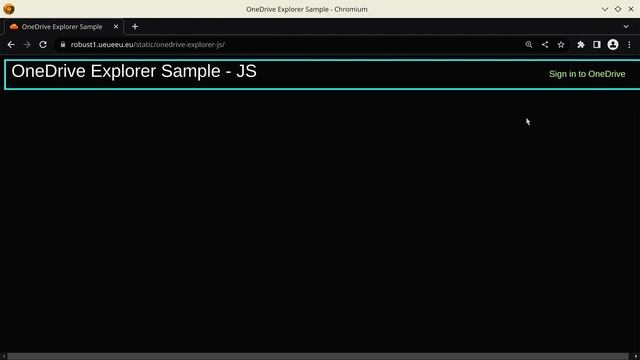This screenshot has width=640, height=360.
Task: Click the horizontal scrollbar at the bottom
Action: (318, 356)
